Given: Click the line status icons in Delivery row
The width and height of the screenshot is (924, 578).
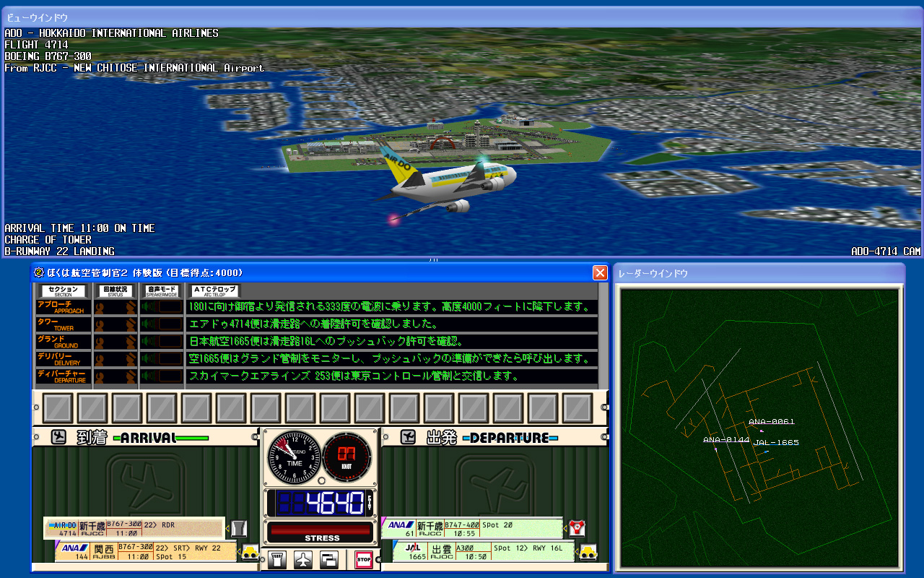Looking at the screenshot, I should coord(115,358).
